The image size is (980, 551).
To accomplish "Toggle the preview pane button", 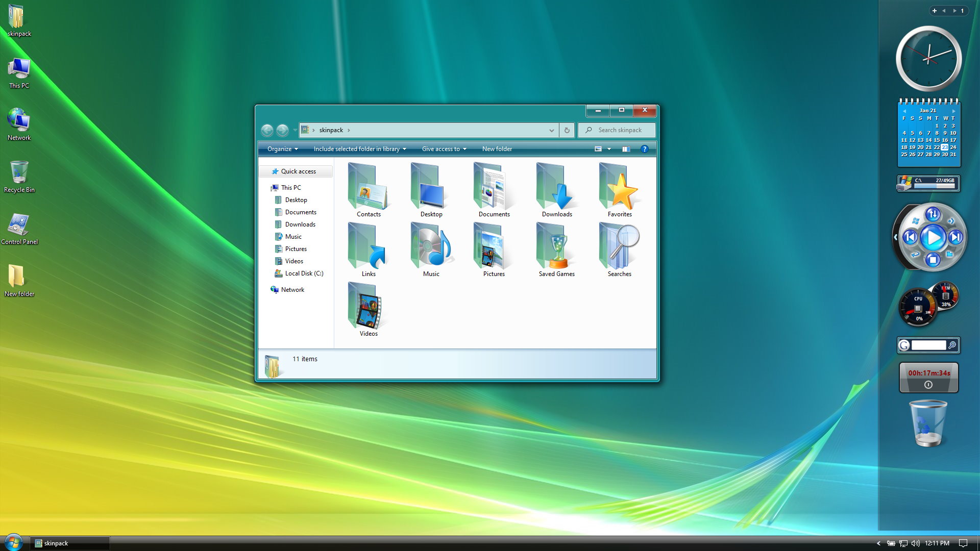I will (626, 149).
